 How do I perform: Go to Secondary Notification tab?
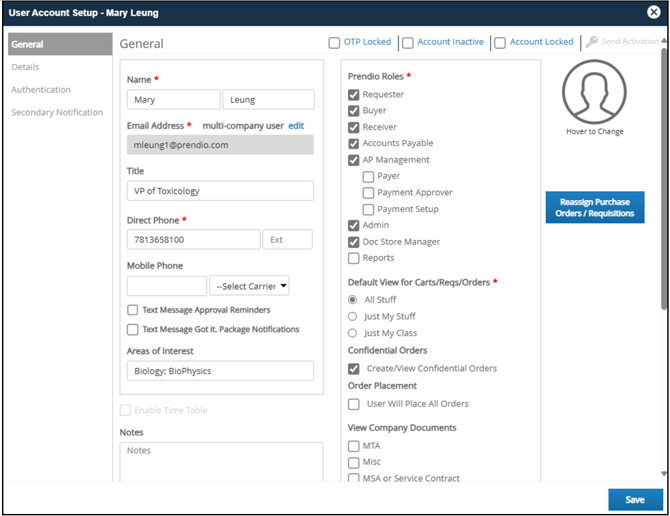[57, 112]
